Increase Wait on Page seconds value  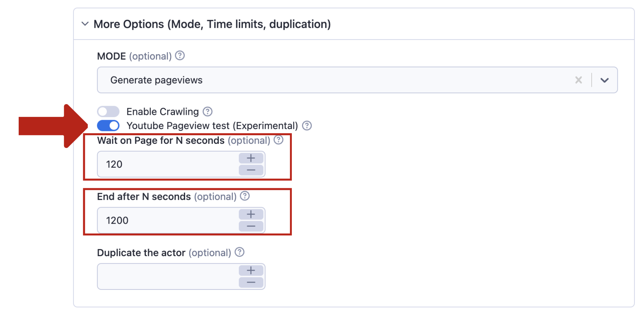coord(251,158)
